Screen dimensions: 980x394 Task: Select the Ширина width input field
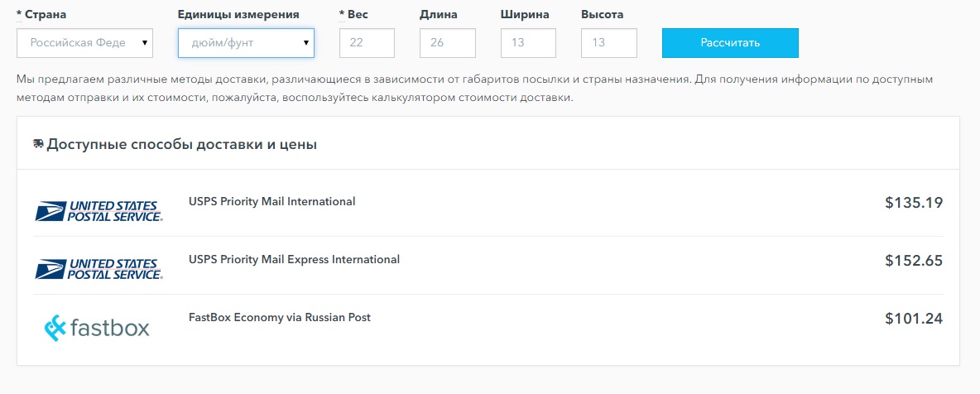point(528,43)
